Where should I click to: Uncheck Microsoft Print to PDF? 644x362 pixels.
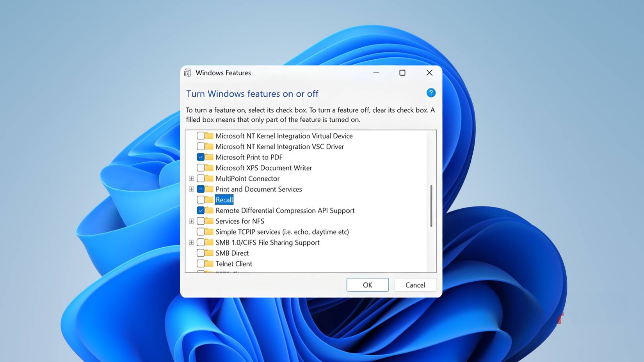(201, 157)
